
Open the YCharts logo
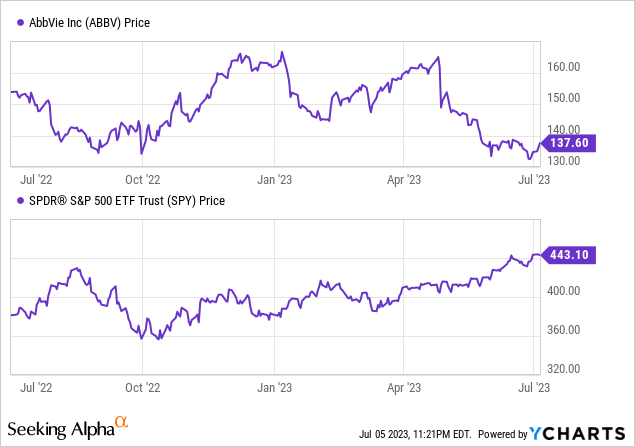580,433
